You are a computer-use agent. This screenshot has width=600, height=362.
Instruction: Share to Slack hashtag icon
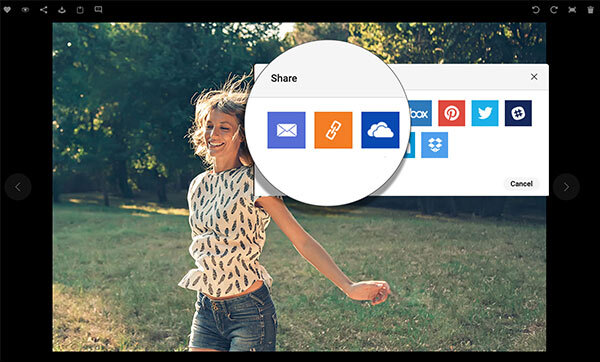tap(518, 113)
